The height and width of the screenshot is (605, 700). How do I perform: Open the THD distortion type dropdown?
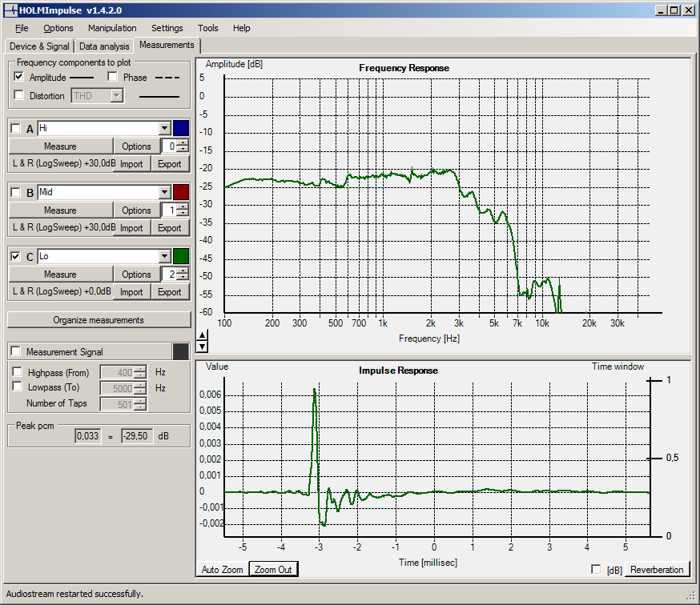pos(116,95)
